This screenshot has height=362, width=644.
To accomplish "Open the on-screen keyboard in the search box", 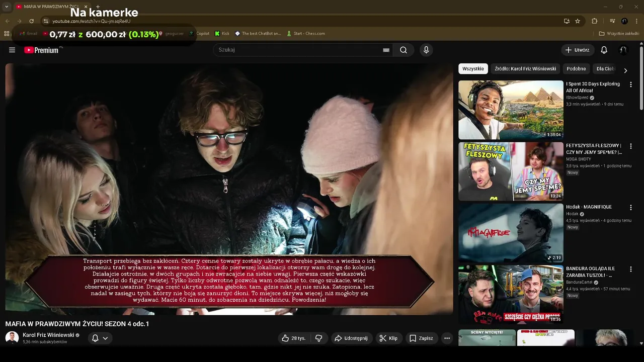I will point(386,50).
